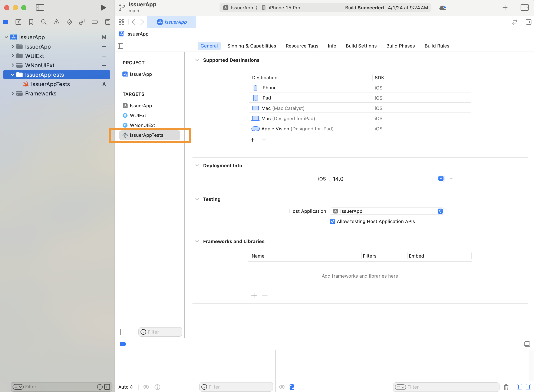Show recent files with clock icon
The height and width of the screenshot is (392, 534).
tap(100, 387)
